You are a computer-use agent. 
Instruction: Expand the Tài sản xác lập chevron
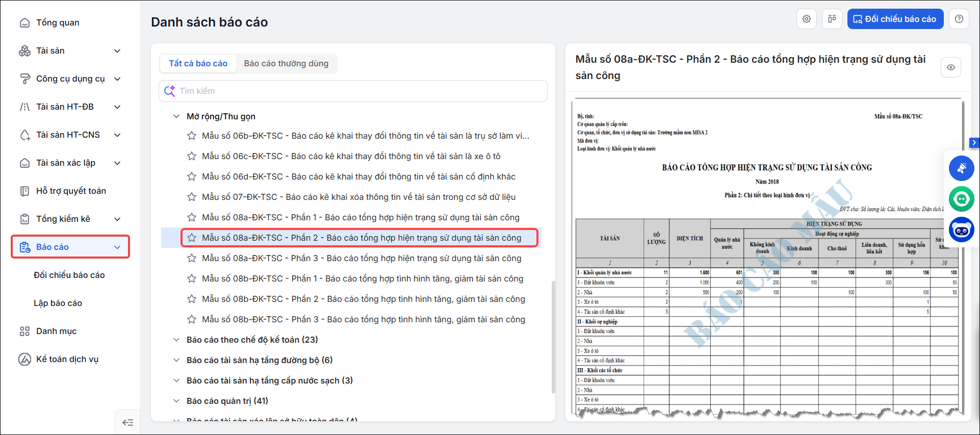117,163
